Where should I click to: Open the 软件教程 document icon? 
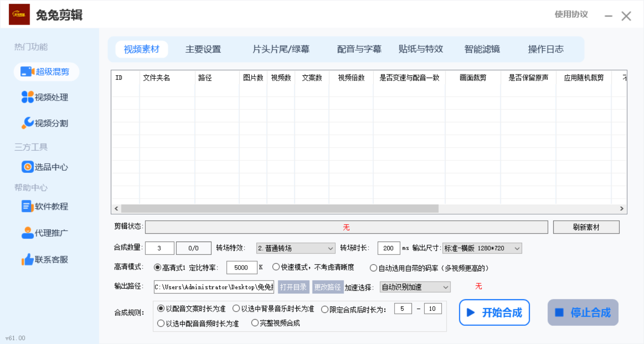point(27,207)
